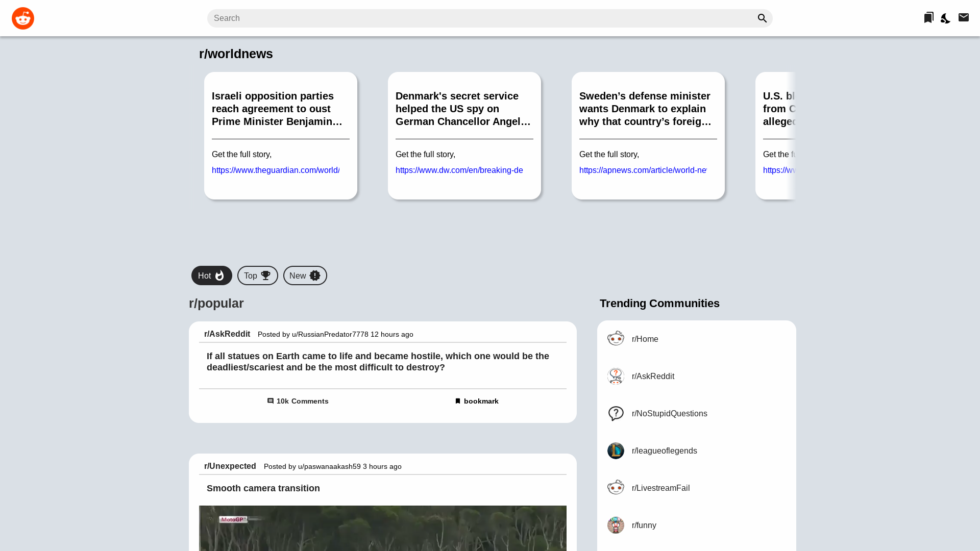This screenshot has width=980, height=551.
Task: Click the r/leagueoflegends community icon
Action: point(616,450)
